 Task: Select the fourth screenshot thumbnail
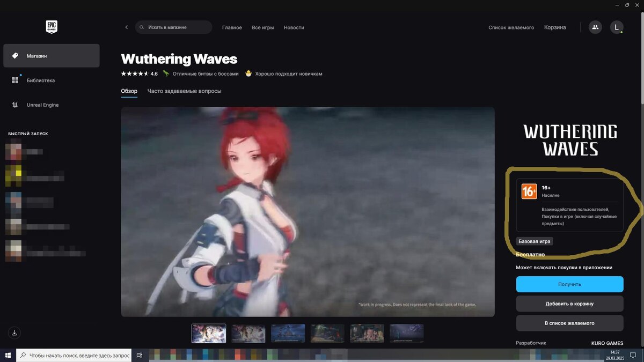[x=327, y=333]
